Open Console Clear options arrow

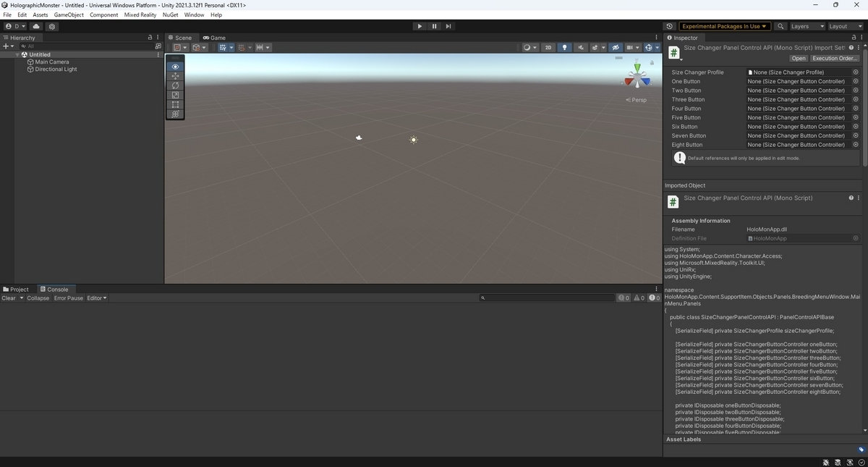22,298
